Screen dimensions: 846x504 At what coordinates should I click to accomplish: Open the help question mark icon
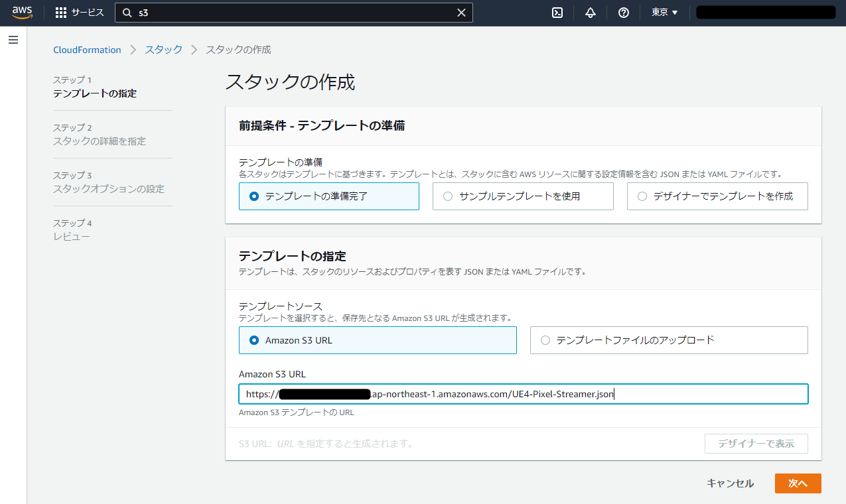624,13
